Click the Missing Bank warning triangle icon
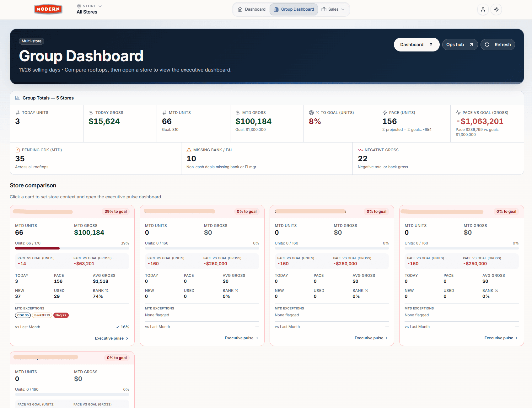The image size is (532, 408). click(x=189, y=150)
